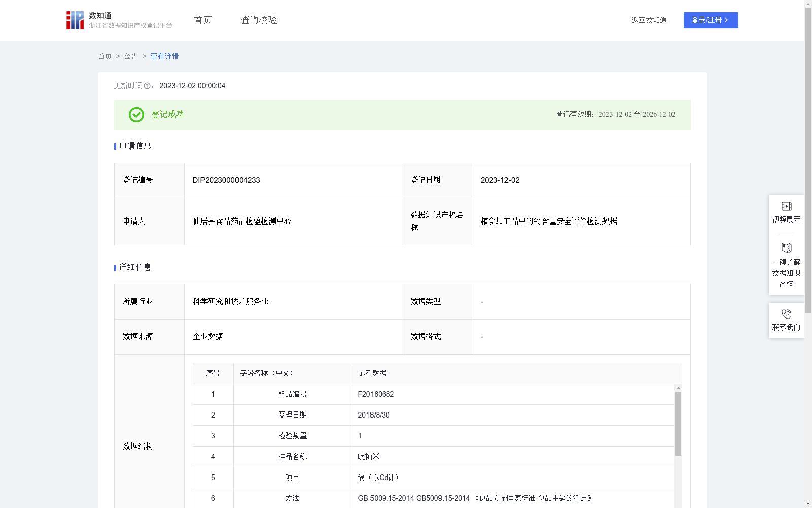The height and width of the screenshot is (508, 812).
Task: Click the 方法 field name cell
Action: pos(293,498)
